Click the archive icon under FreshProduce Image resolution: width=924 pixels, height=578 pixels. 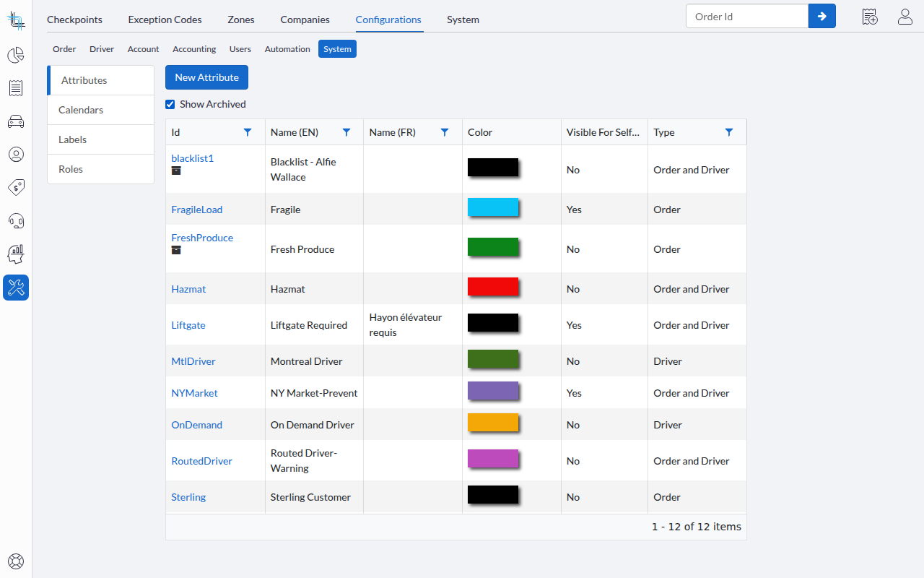[x=176, y=250]
